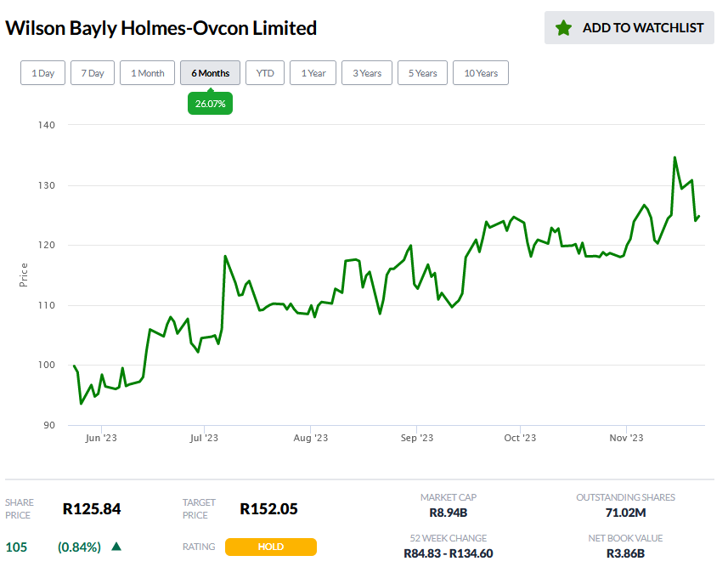Click the 120 y-axis label
Screen dimensions: 728x567
(x=47, y=245)
